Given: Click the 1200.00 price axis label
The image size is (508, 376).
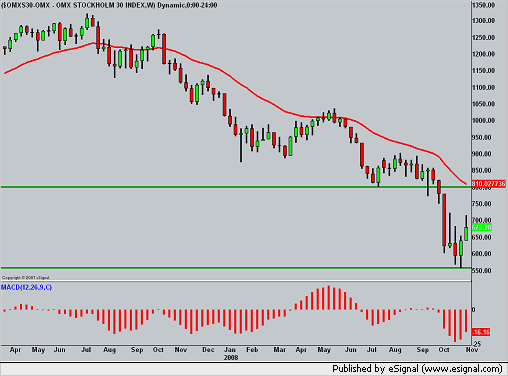Looking at the screenshot, I should 483,54.
